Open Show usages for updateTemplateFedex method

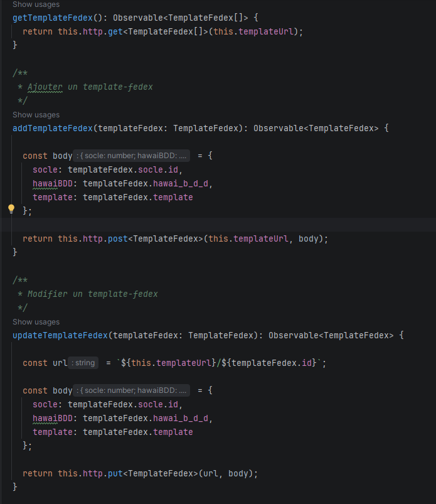36,322
